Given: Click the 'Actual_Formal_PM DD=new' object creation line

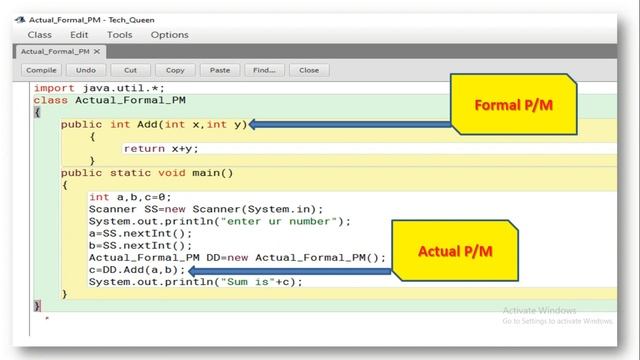Looking at the screenshot, I should point(237,258).
